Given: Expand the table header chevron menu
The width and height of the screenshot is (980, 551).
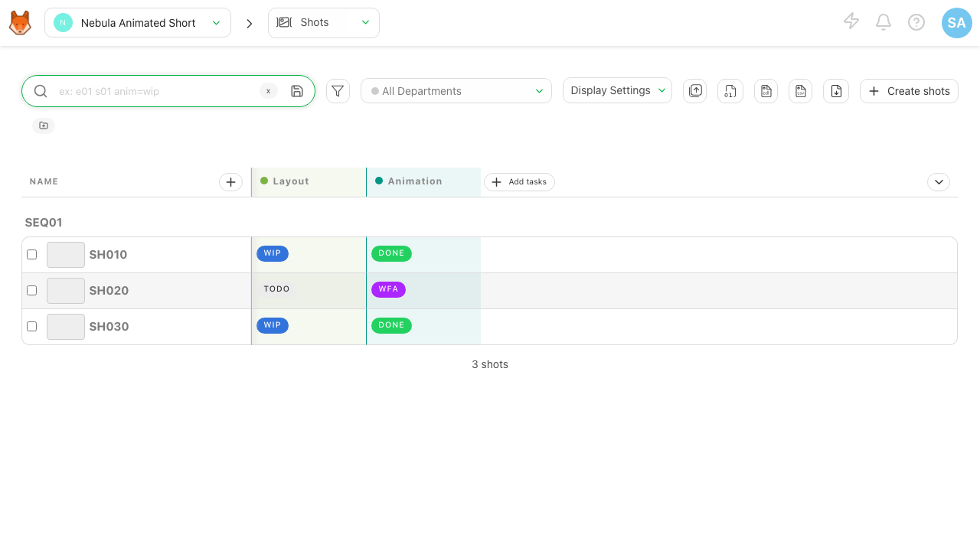Looking at the screenshot, I should [x=939, y=182].
